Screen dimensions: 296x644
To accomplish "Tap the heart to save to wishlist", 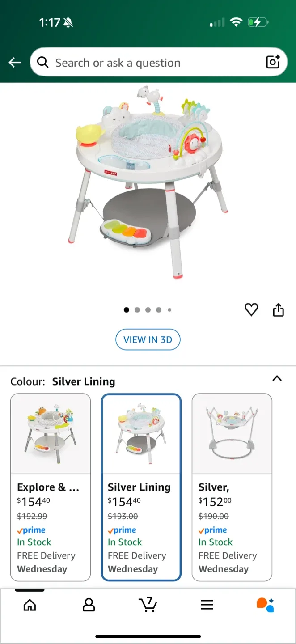I will [251, 309].
